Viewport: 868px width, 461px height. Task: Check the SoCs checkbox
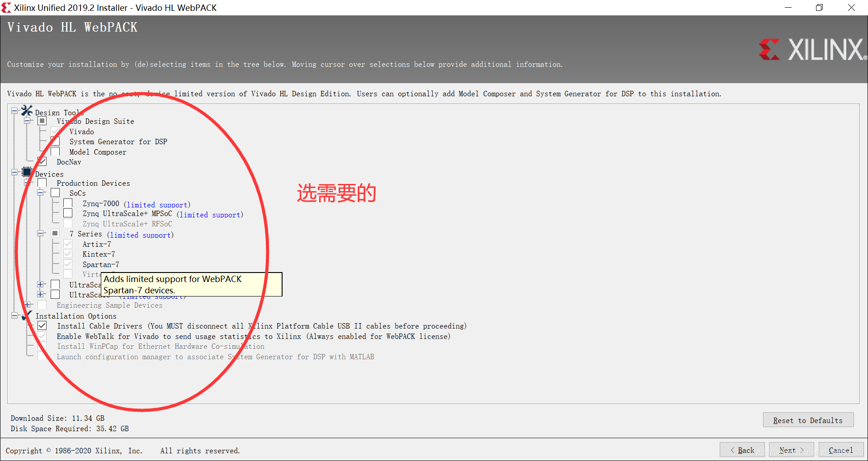(x=55, y=193)
